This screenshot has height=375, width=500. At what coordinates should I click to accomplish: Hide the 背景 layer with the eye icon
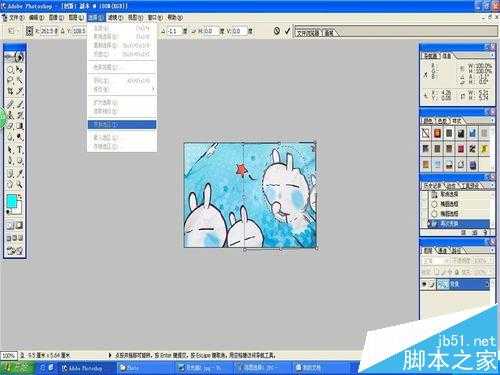coord(424,284)
